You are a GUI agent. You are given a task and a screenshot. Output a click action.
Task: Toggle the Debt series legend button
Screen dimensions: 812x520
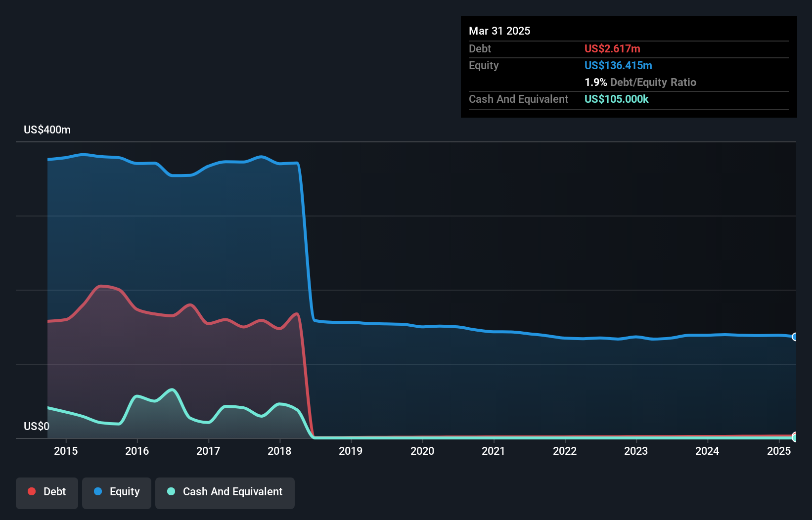[47, 493]
